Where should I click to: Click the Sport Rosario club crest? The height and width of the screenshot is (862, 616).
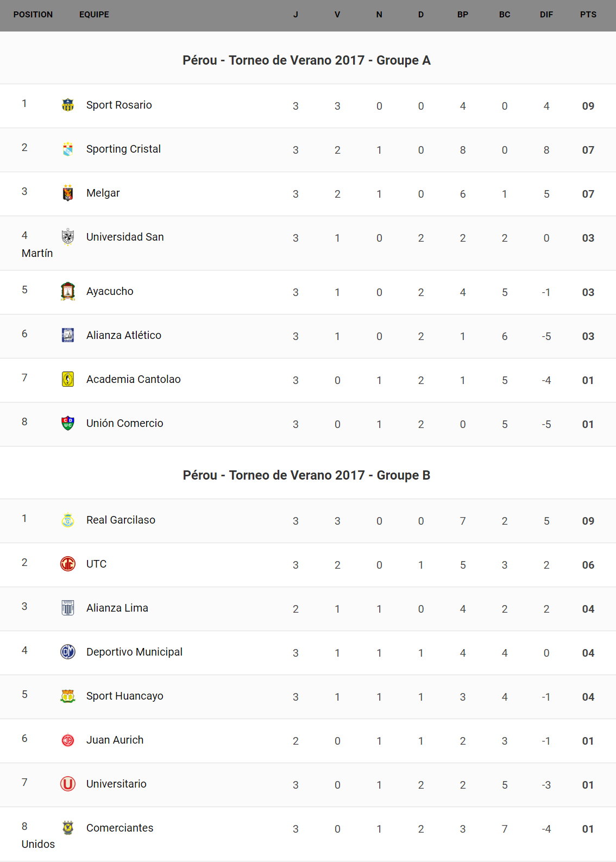[x=68, y=105]
